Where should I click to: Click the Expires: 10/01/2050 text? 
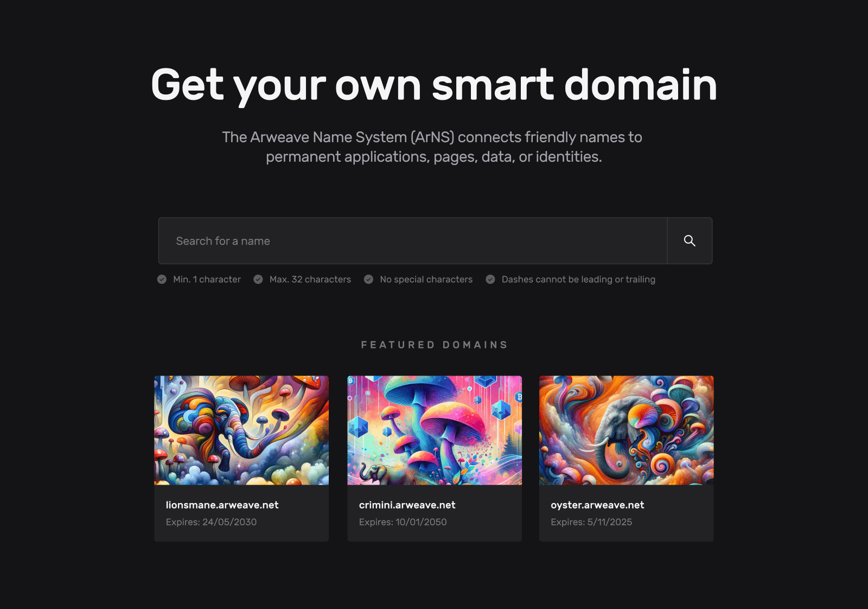pos(403,522)
